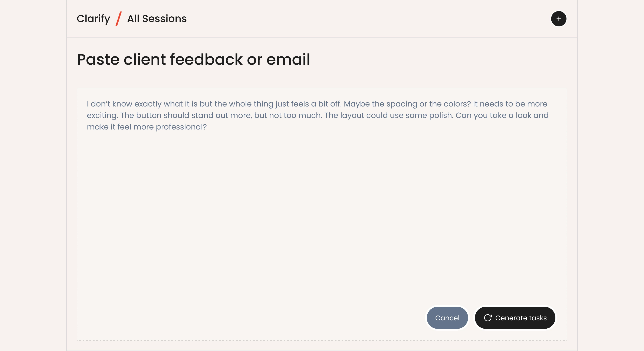The width and height of the screenshot is (644, 351).
Task: Click the plus icon to add session
Action: (x=559, y=19)
